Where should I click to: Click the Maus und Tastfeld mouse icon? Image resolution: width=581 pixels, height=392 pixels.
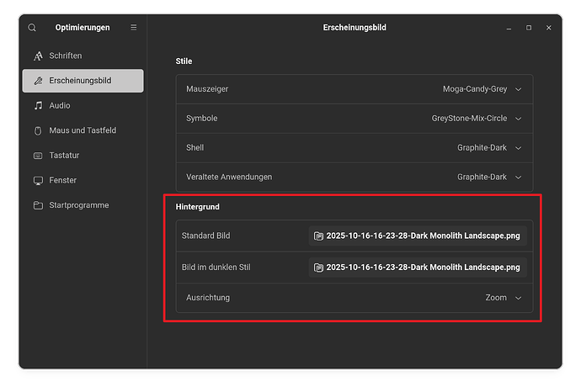[x=38, y=130]
